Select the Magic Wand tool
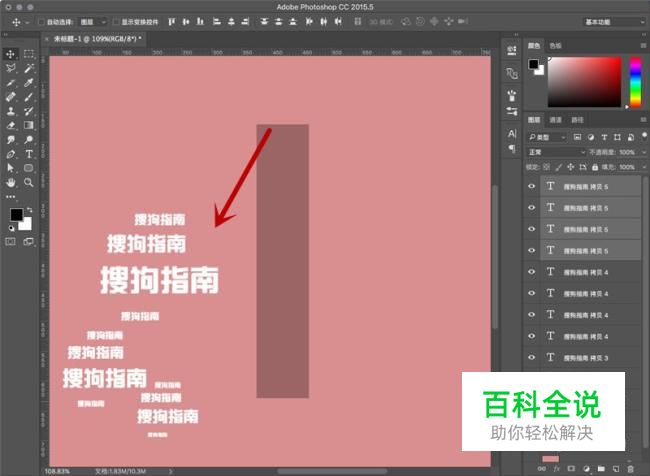 point(29,68)
